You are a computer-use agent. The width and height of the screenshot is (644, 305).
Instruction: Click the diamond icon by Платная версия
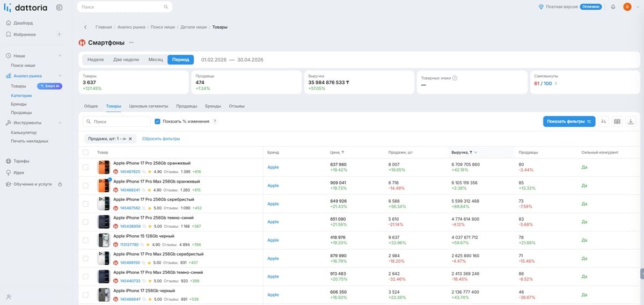point(541,7)
